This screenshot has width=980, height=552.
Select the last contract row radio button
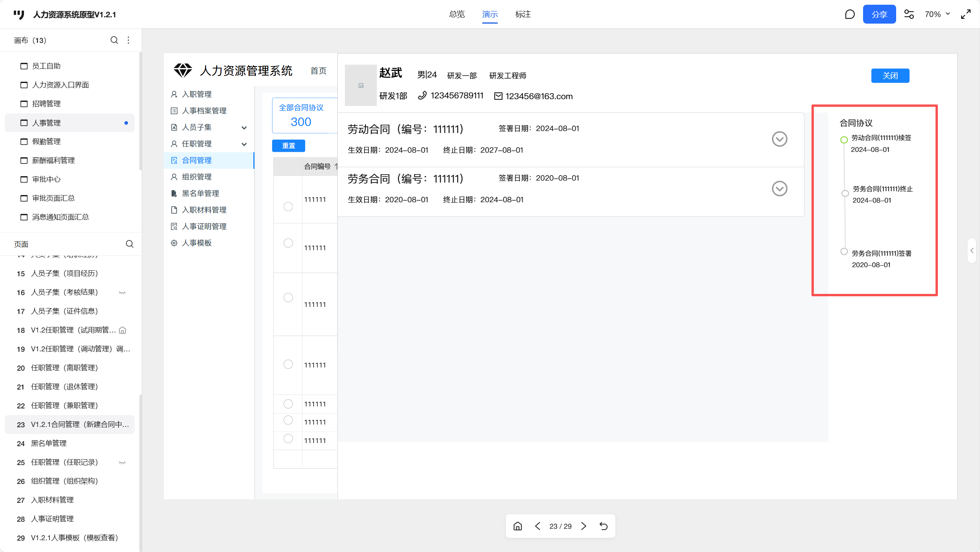point(288,438)
